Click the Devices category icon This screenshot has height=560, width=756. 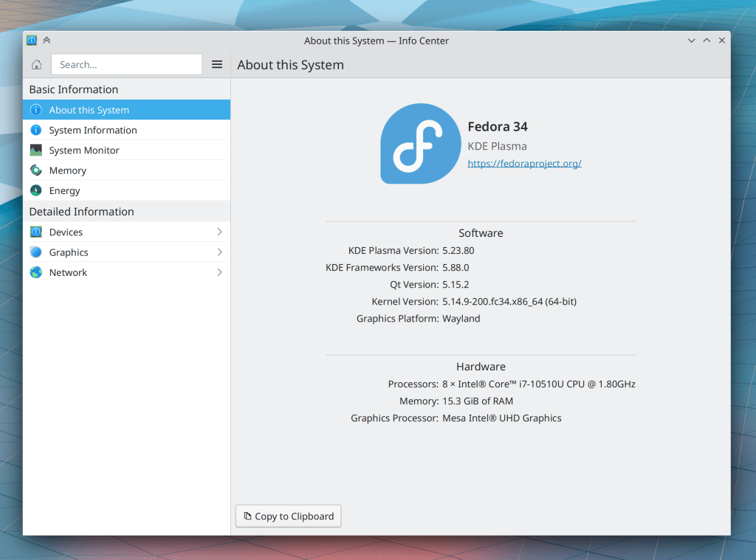[35, 232]
